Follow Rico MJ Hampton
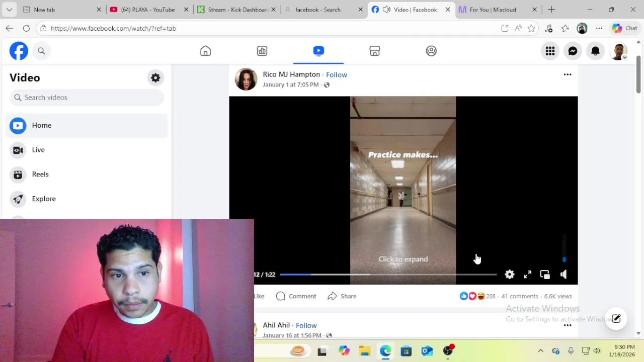Screen dimensions: 644x362 tap(336, 74)
